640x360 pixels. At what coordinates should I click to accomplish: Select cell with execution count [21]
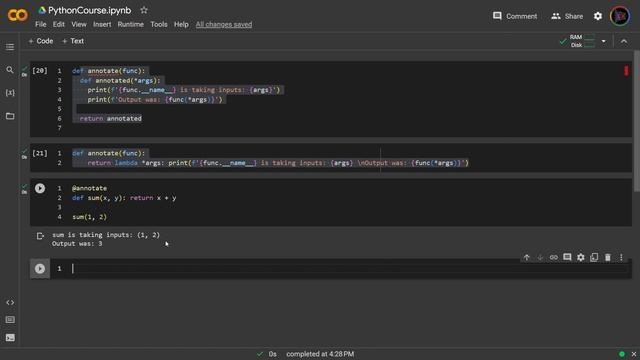tap(40, 153)
